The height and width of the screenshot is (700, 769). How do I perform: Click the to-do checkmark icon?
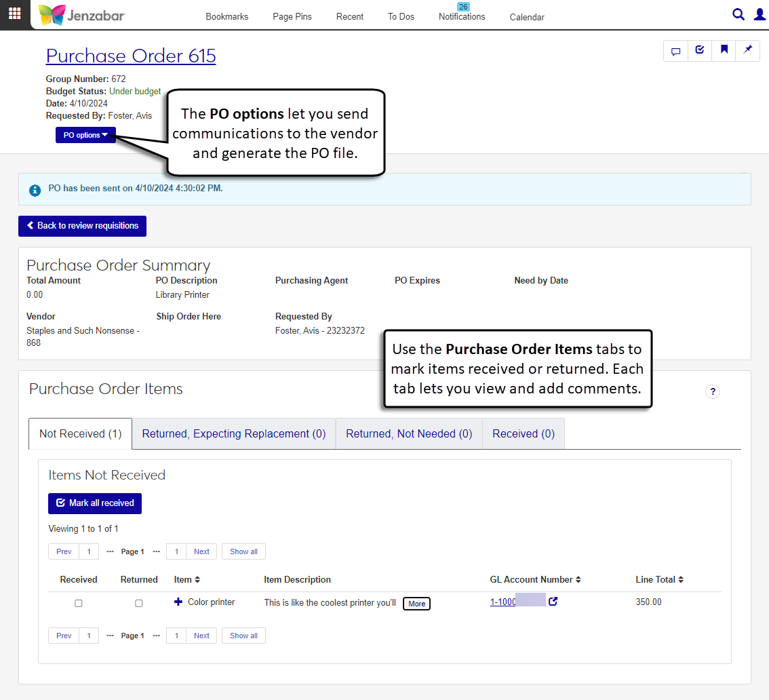pos(700,51)
